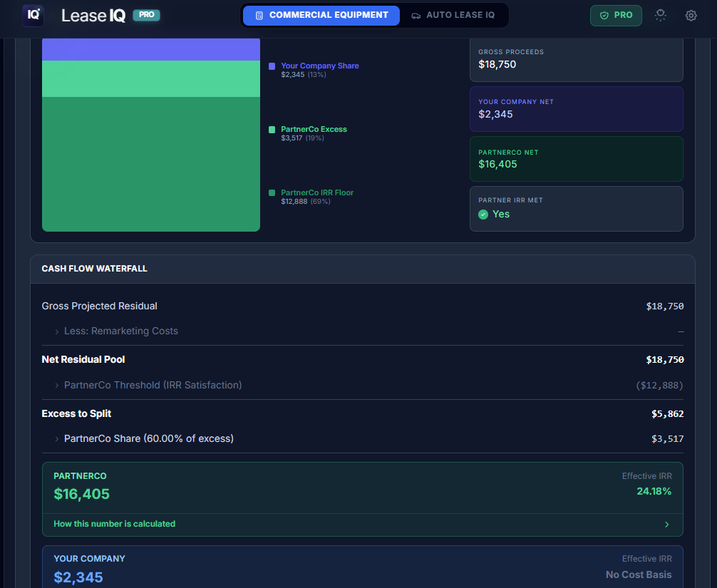717x588 pixels.
Task: Click the Excess to Split $5,862 value
Action: (x=668, y=414)
